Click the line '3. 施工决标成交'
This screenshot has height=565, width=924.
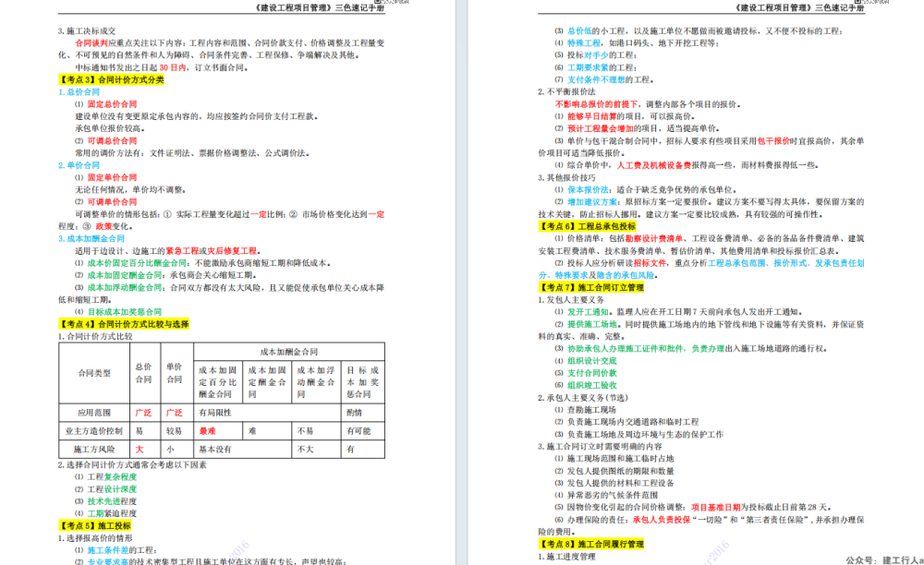coord(87,30)
